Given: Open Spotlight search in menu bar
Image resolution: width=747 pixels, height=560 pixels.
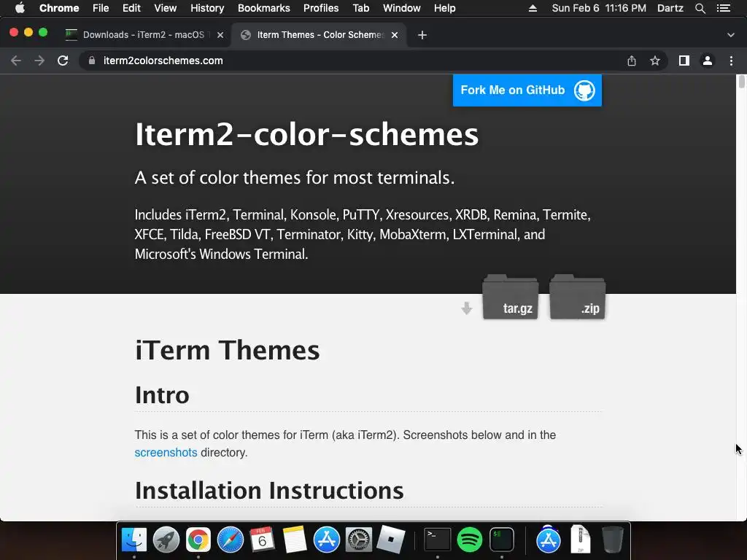Looking at the screenshot, I should point(700,8).
